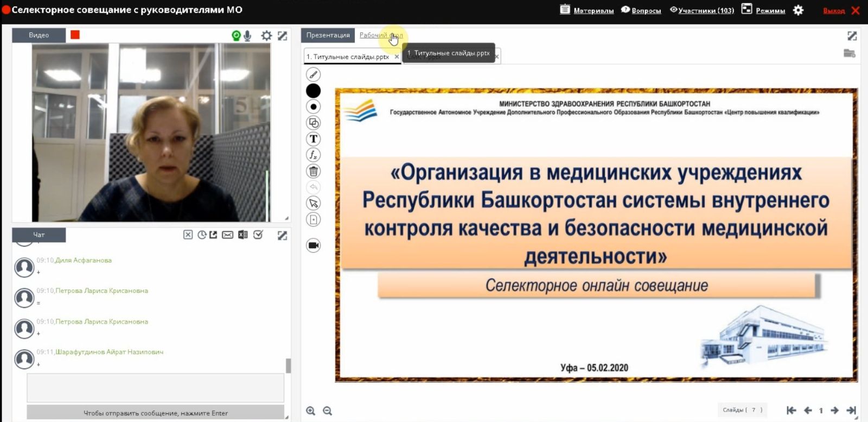Expand the presentation panel to fullscreen
Screen dimensions: 868x422
[x=852, y=36]
